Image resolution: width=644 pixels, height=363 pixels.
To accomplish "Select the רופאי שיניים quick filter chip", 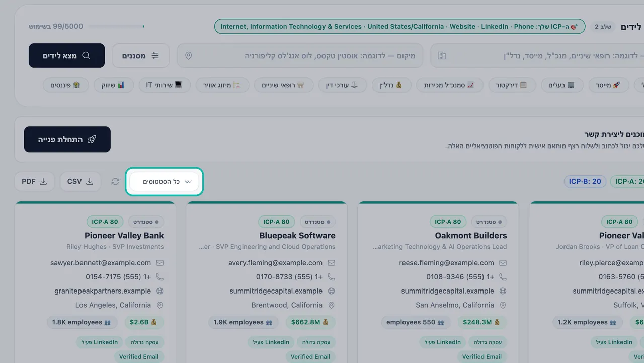I will click(x=283, y=85).
